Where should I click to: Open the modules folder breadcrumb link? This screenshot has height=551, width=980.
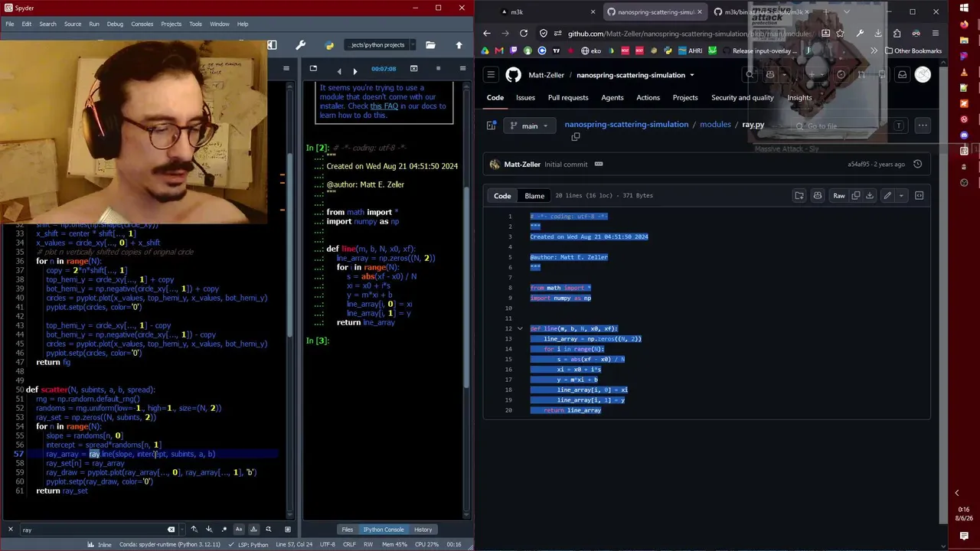(715, 125)
